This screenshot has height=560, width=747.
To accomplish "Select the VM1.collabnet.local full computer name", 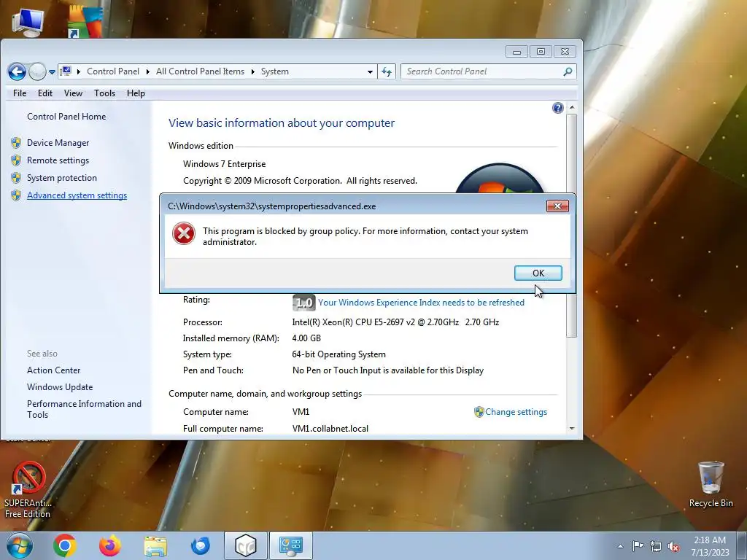I will click(x=330, y=429).
